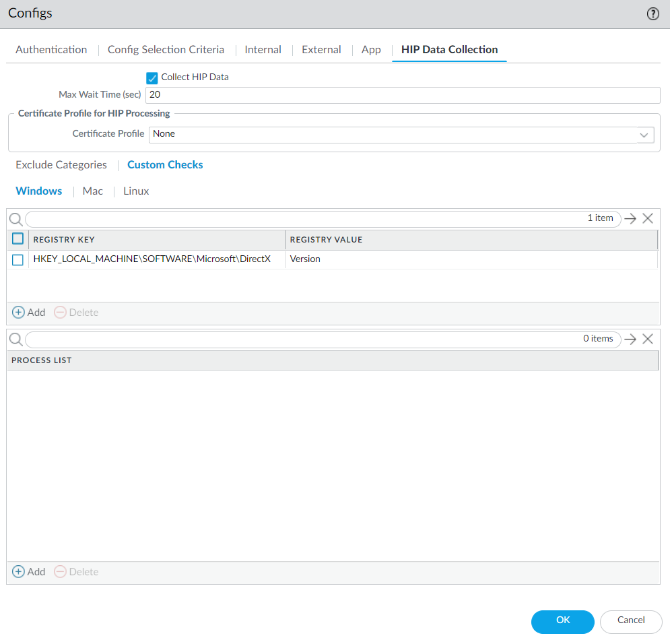Click the Max Wait Time input field
This screenshot has height=644, width=670.
402,95
